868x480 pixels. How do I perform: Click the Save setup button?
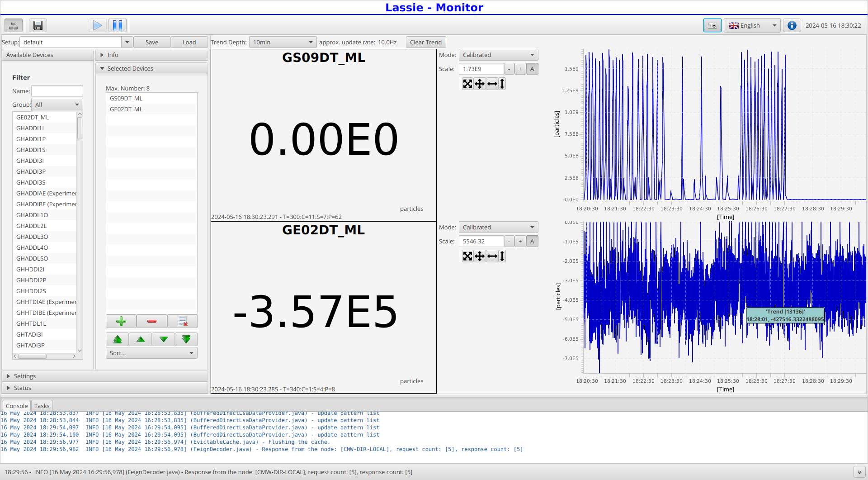click(152, 42)
